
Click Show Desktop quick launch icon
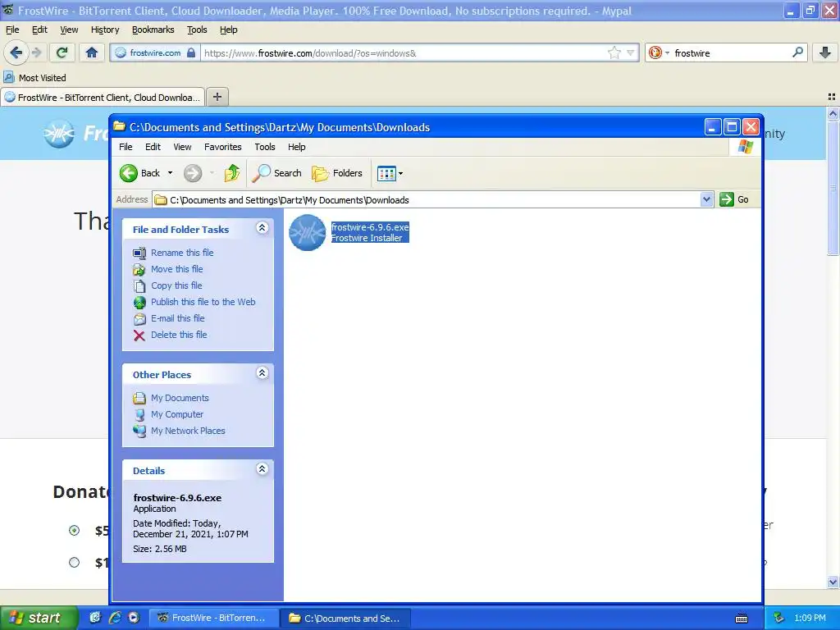tap(95, 618)
